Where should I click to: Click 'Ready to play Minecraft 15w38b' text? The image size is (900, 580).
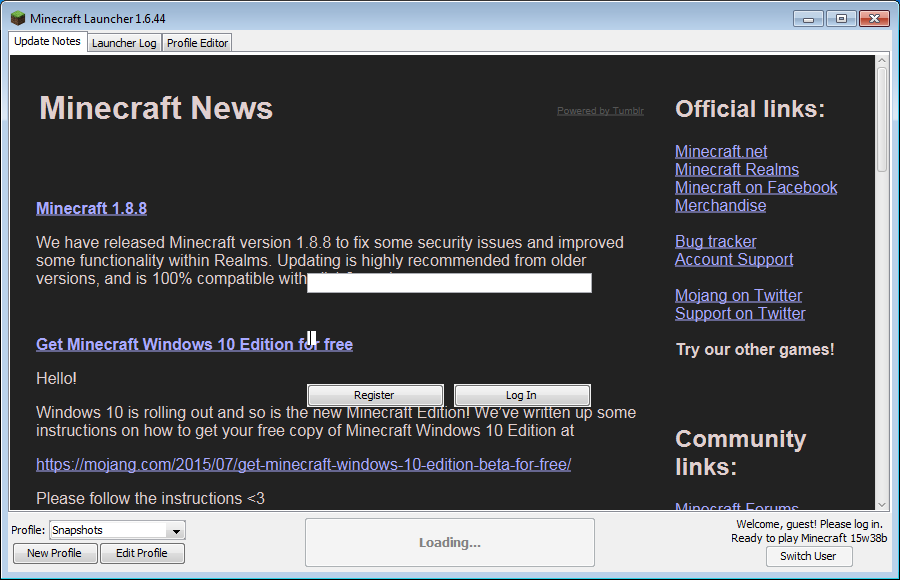tap(809, 538)
